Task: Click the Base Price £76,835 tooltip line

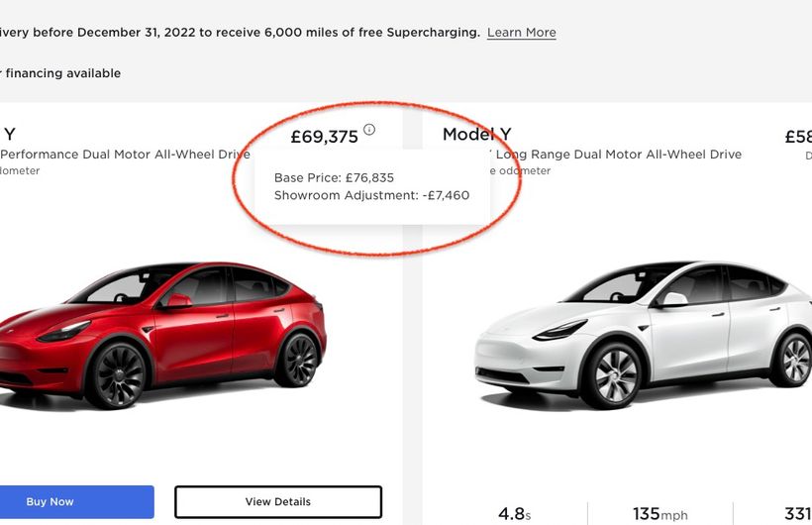Action: point(335,177)
